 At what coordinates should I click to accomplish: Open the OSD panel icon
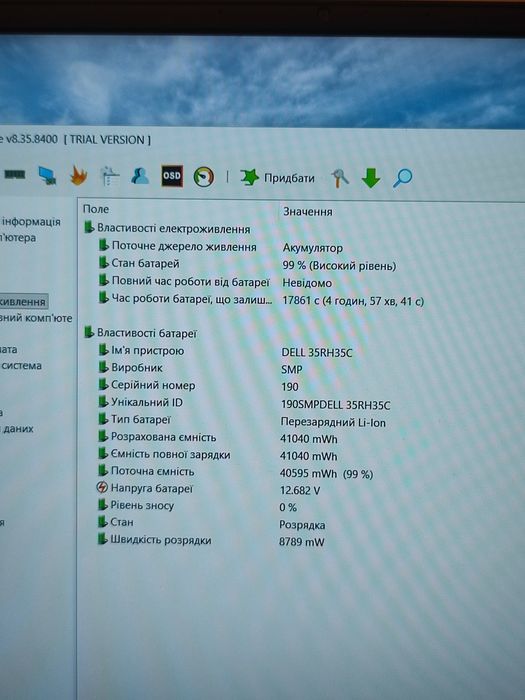click(x=172, y=176)
